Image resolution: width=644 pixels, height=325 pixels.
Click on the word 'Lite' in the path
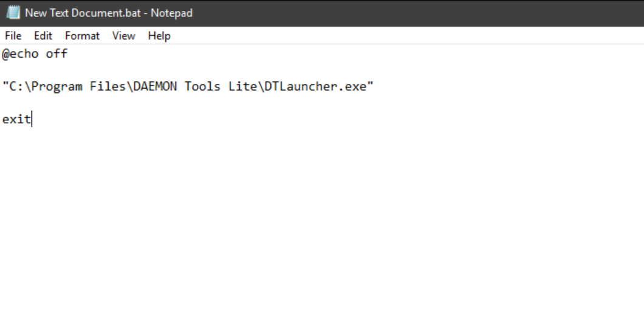[x=243, y=87]
